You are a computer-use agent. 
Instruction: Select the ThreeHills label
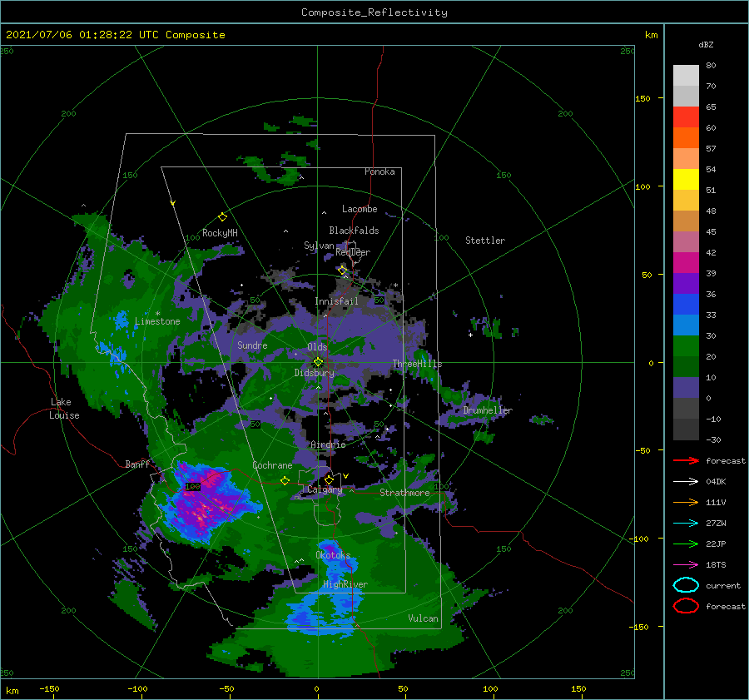[418, 364]
